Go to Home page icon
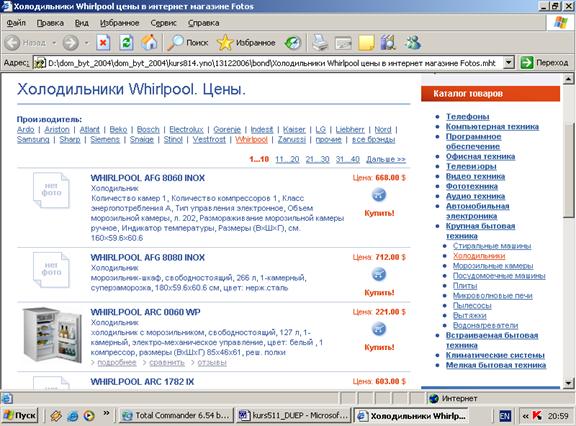Image resolution: width=576 pixels, height=426 pixels. [x=149, y=43]
